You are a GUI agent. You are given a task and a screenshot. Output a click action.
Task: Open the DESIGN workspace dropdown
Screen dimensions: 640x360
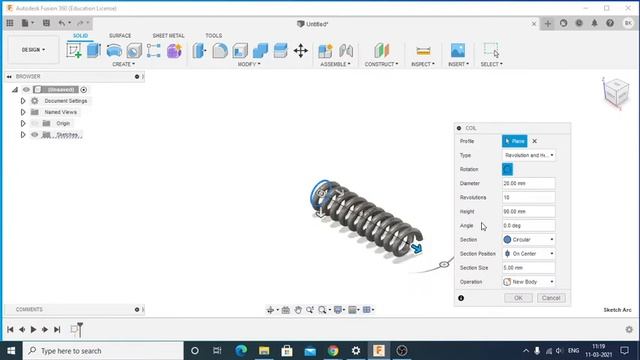33,50
